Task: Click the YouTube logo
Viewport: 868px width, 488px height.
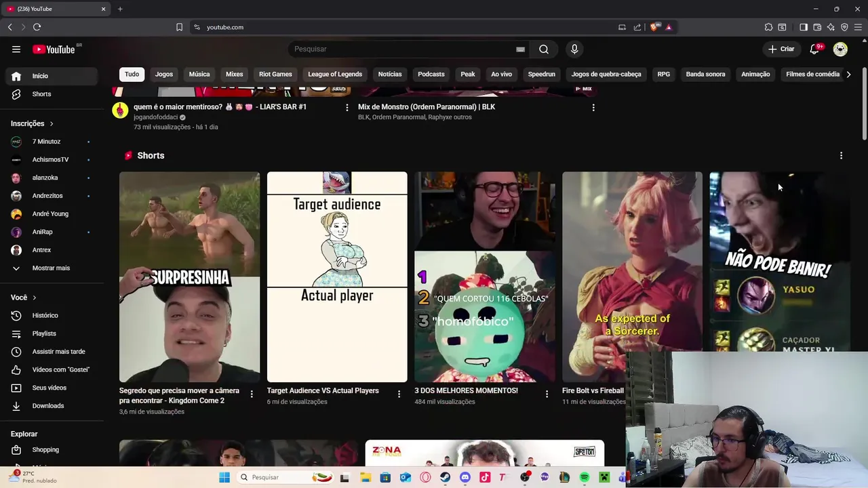Action: [54, 49]
